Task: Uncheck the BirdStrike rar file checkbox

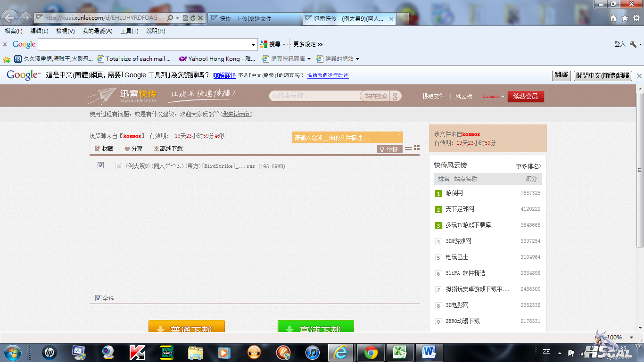Action: pyautogui.click(x=100, y=165)
